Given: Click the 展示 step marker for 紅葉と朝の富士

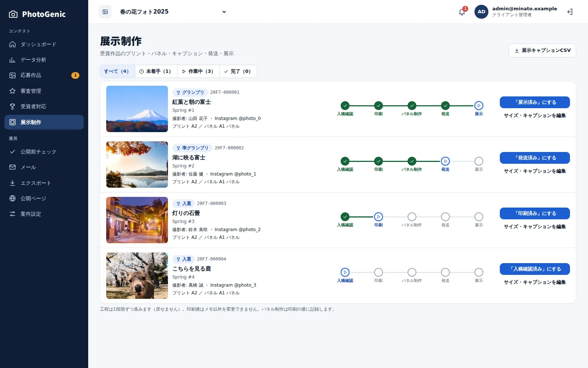Looking at the screenshot, I should click(479, 106).
